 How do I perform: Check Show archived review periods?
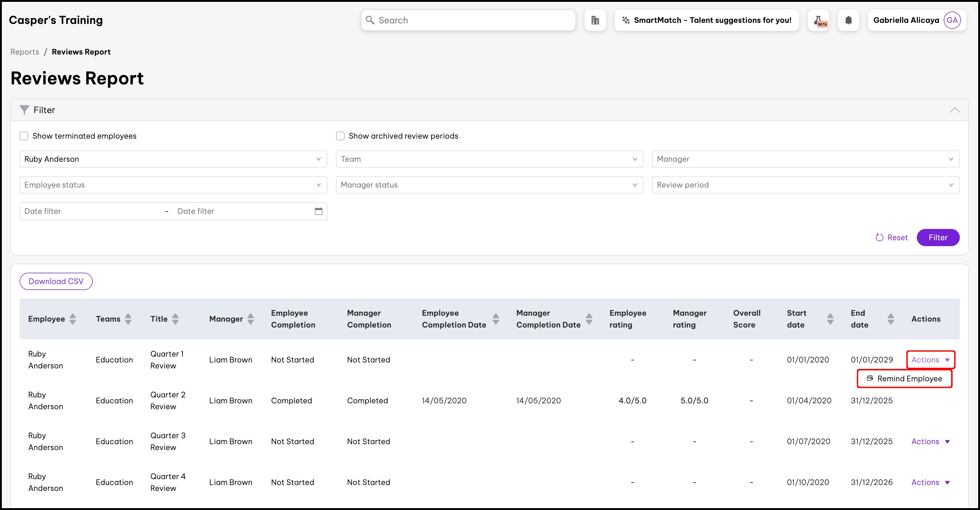pos(340,136)
